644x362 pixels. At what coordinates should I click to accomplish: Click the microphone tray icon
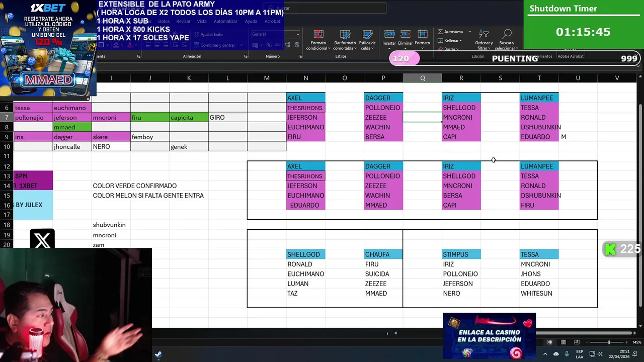[x=567, y=354]
